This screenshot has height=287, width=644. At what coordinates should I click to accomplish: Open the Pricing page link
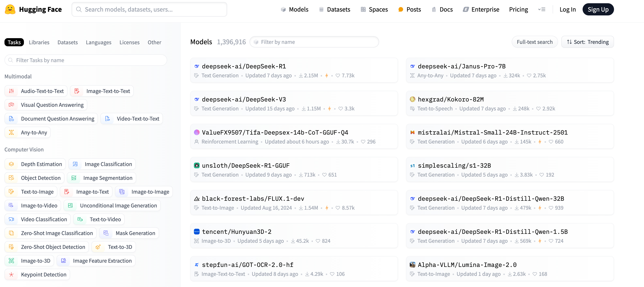(x=519, y=10)
